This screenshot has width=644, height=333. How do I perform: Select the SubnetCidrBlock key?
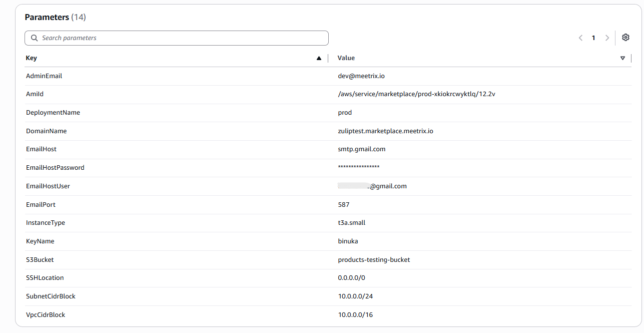pos(51,296)
